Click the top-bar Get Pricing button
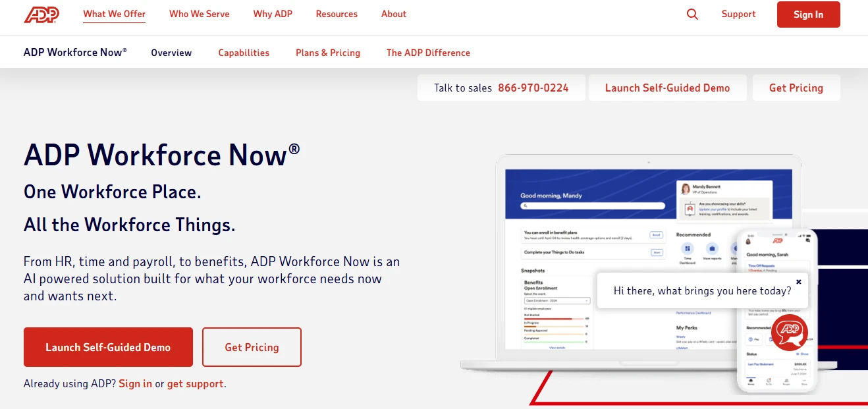 click(x=796, y=88)
